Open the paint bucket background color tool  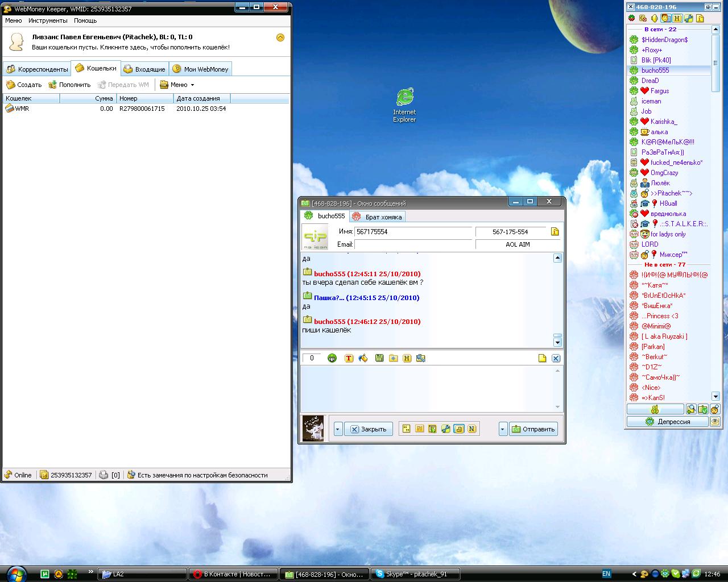pos(363,358)
